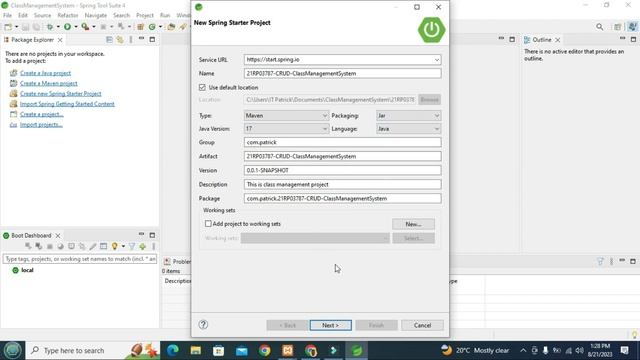Click the pencil edit icon in Boot Dashboard
The height and width of the screenshot is (360, 640).
tap(93, 246)
